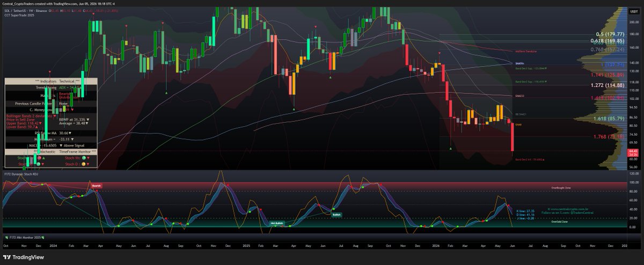Click the 0.5 (179.77) Fibonacci label
The image size is (644, 265).
pos(609,34)
